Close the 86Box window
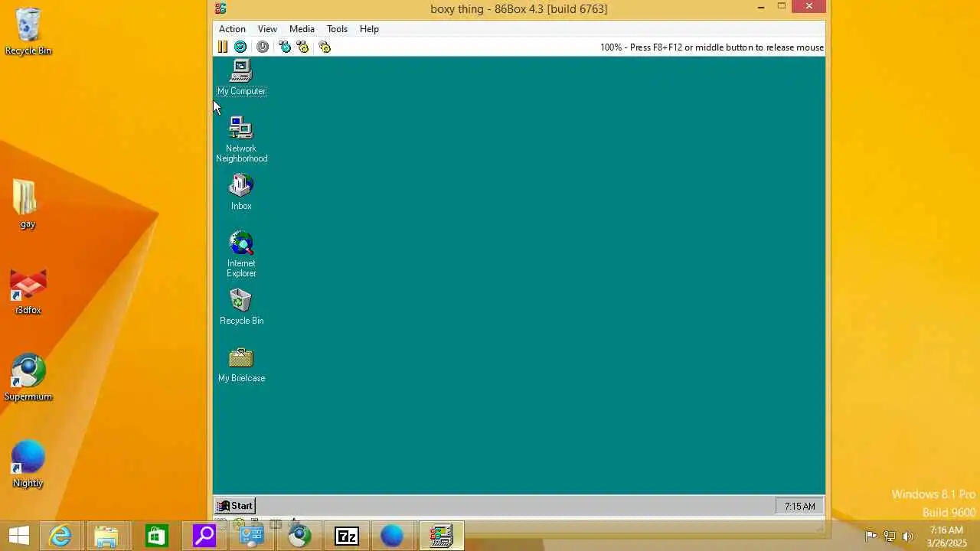The image size is (980, 551). point(809,7)
